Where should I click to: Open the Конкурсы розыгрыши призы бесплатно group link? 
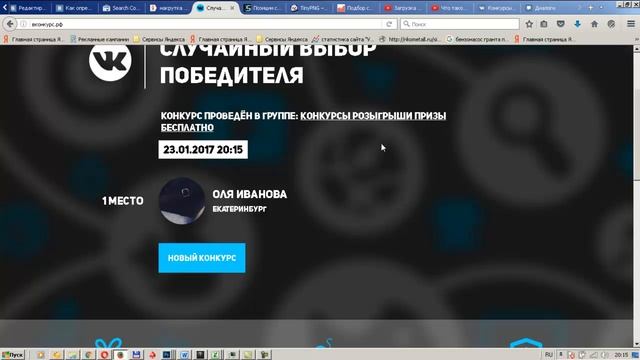click(303, 122)
